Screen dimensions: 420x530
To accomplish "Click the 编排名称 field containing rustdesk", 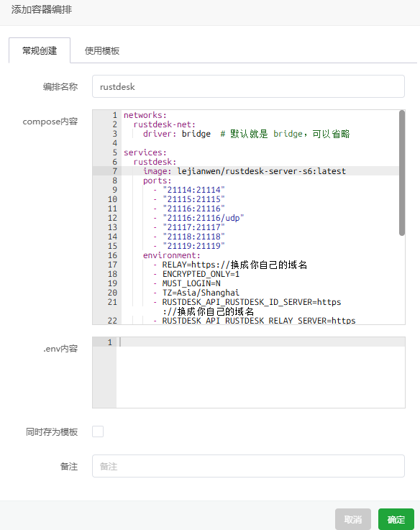I will coord(248,86).
